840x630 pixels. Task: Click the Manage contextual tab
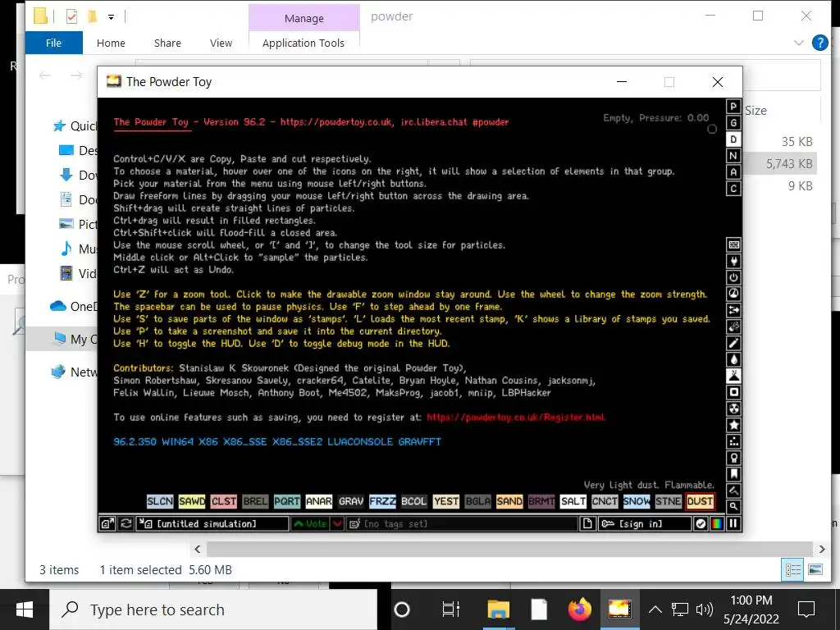pos(304,18)
